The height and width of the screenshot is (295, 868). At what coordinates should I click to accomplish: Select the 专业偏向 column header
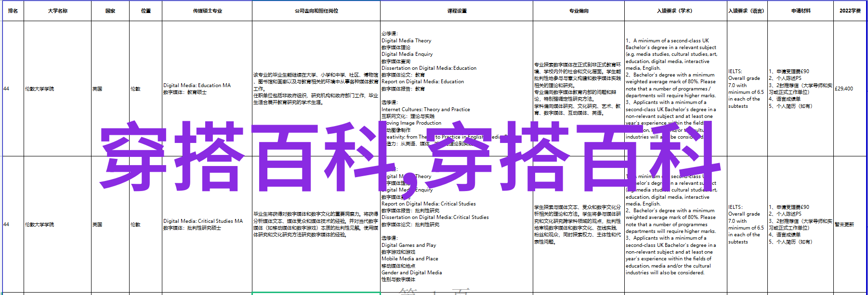point(579,11)
